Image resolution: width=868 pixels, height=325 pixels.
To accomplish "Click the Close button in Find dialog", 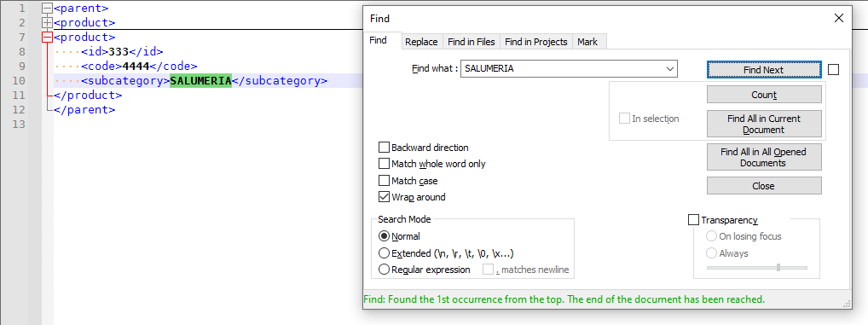I will [764, 186].
